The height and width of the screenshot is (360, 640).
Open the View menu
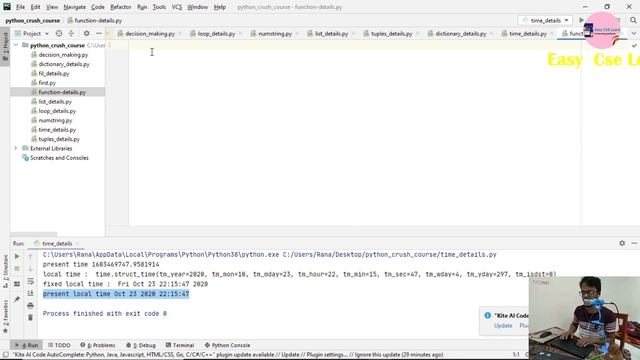coord(52,7)
